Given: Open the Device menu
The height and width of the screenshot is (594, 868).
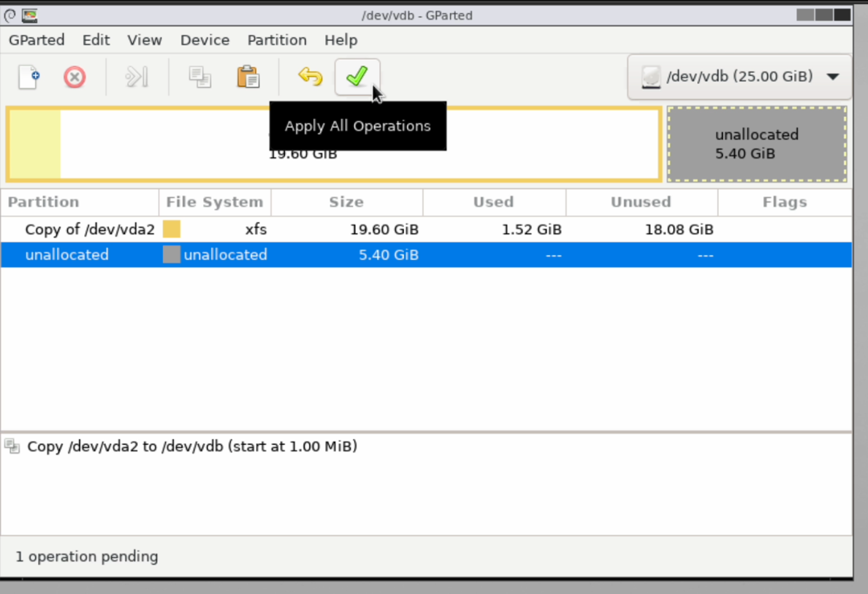Looking at the screenshot, I should click(x=205, y=40).
